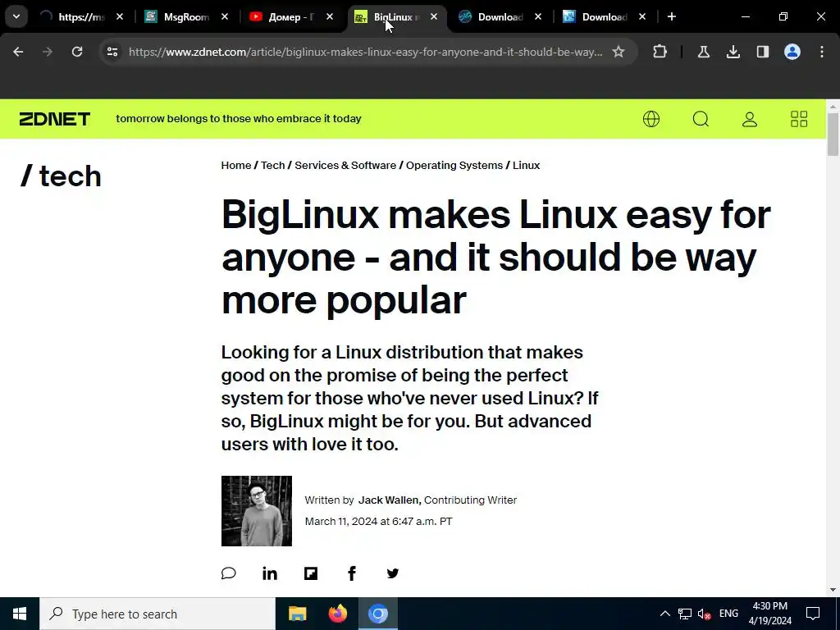
Task: Open the taskbar clock and date
Action: pos(769,614)
